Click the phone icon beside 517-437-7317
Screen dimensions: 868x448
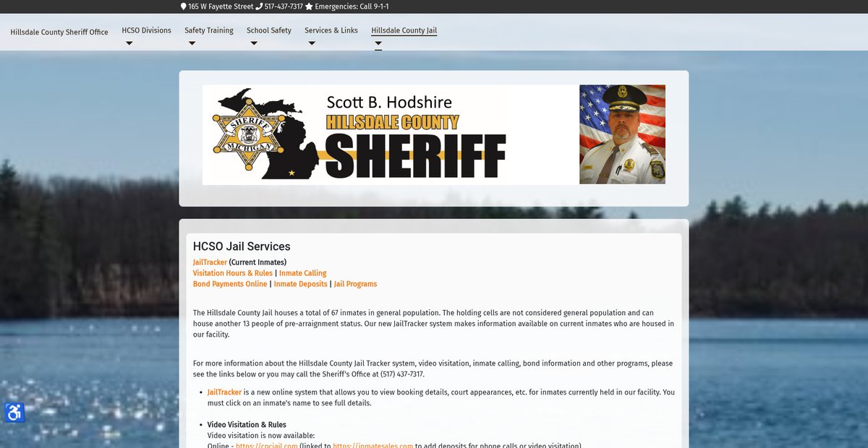click(259, 7)
